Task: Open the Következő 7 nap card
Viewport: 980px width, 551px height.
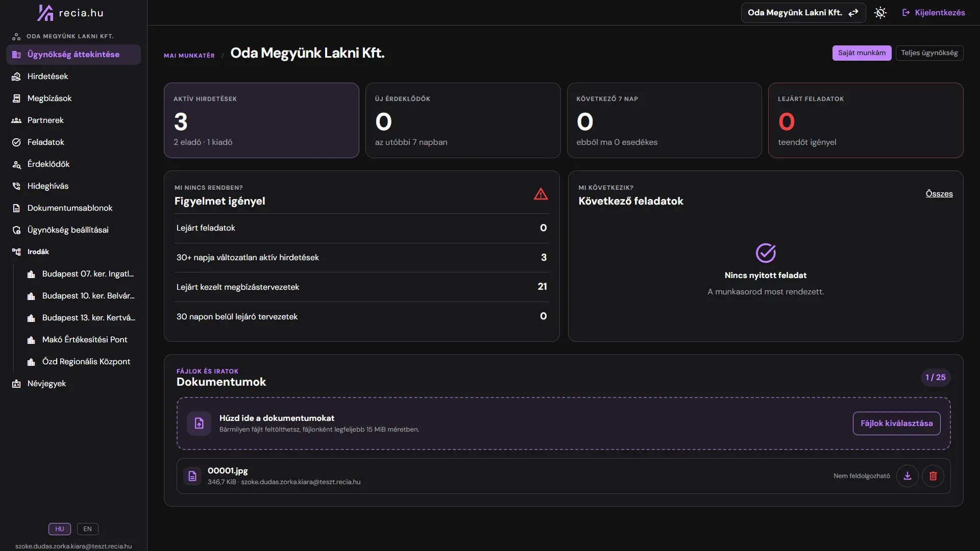Action: (664, 120)
